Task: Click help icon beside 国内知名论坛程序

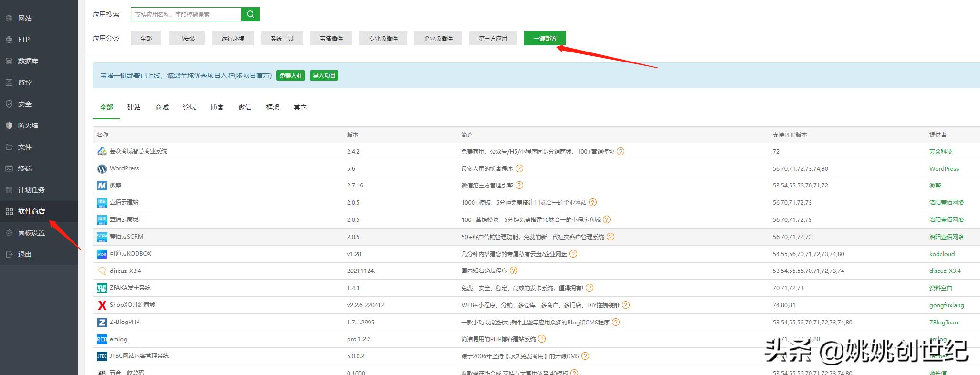Action: (514, 271)
